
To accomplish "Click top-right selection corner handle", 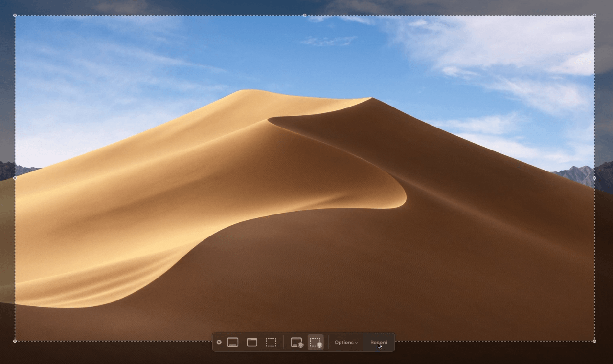I will pos(594,15).
